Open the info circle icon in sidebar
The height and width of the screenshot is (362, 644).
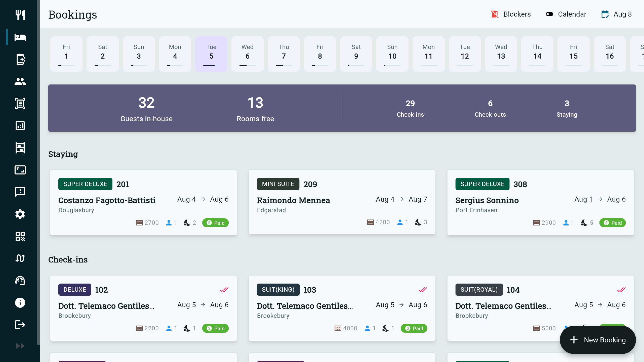pos(20,303)
